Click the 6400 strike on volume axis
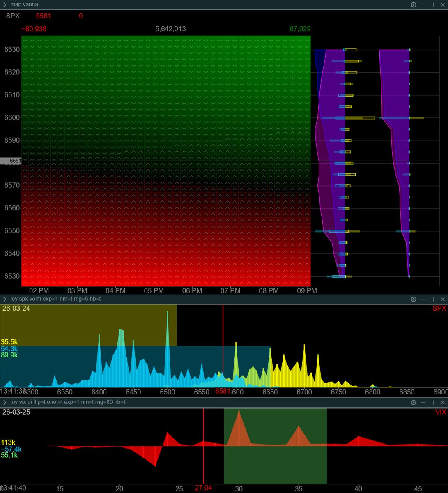Screen dimensions: 448x493 [x=99, y=392]
